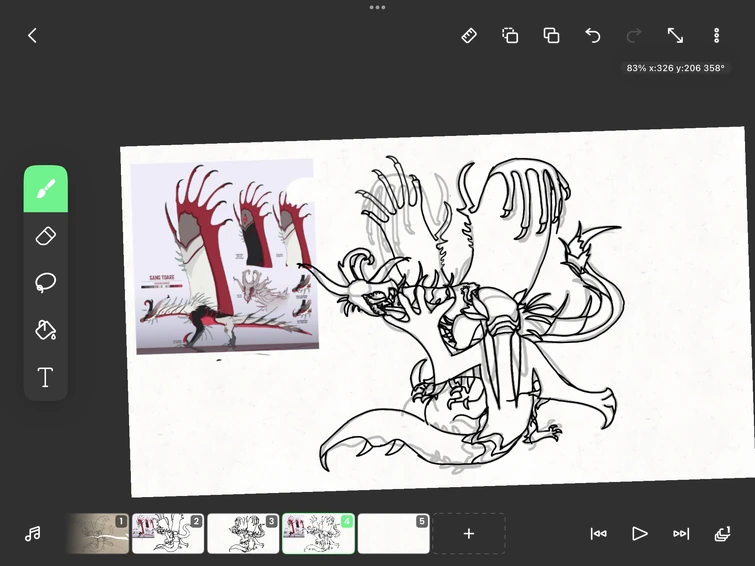The image size is (755, 566).
Task: Click the paste frame icon
Action: [x=551, y=35]
